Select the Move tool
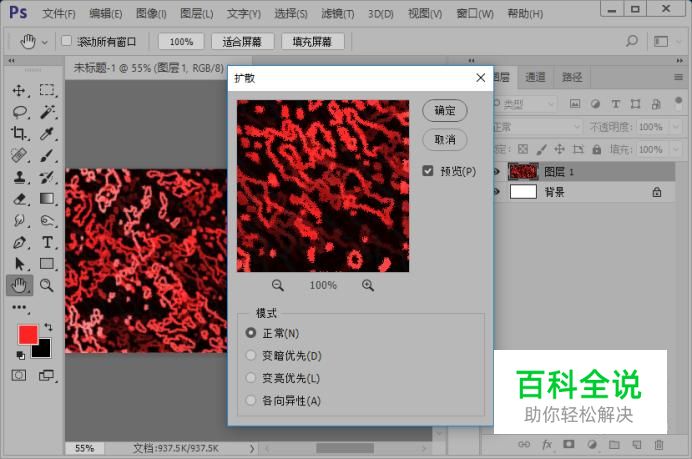This screenshot has width=692, height=459. (19, 90)
